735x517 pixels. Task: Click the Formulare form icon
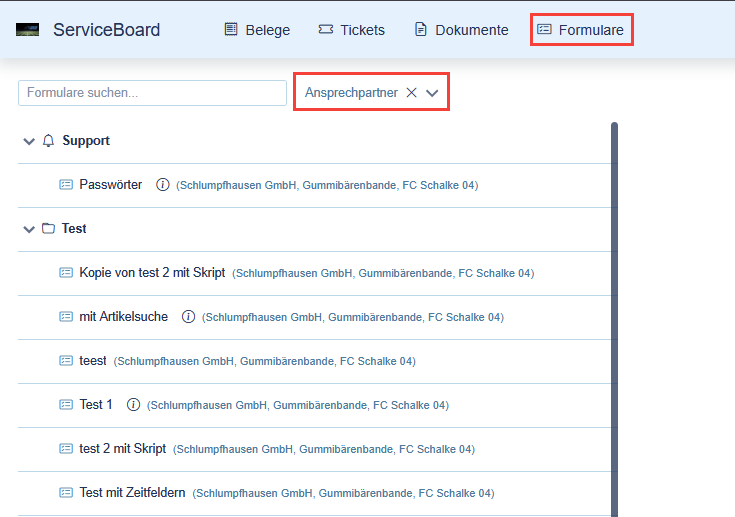544,30
